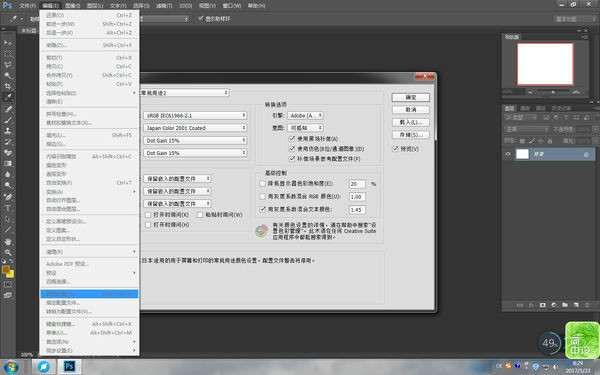Viewport: 600px width, 375px height.
Task: Open the Japan Color 2001 Coated dropdown
Action: (x=195, y=128)
